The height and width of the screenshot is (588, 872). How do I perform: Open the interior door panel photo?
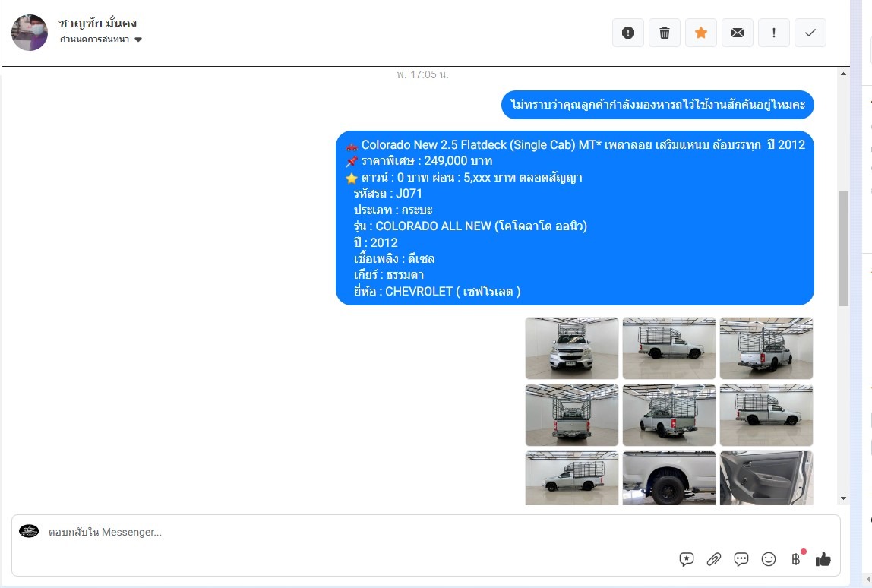pos(766,478)
